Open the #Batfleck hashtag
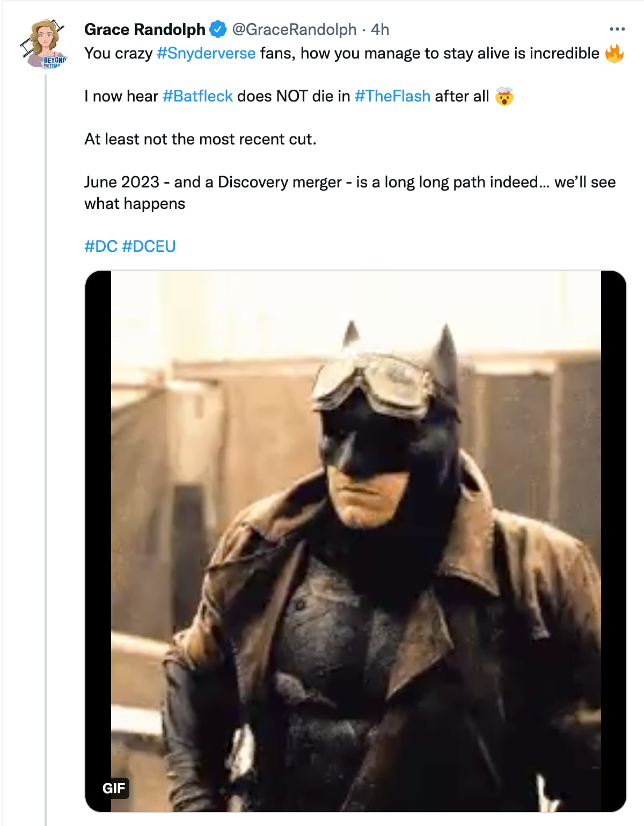Image resolution: width=644 pixels, height=826 pixels. tap(197, 96)
